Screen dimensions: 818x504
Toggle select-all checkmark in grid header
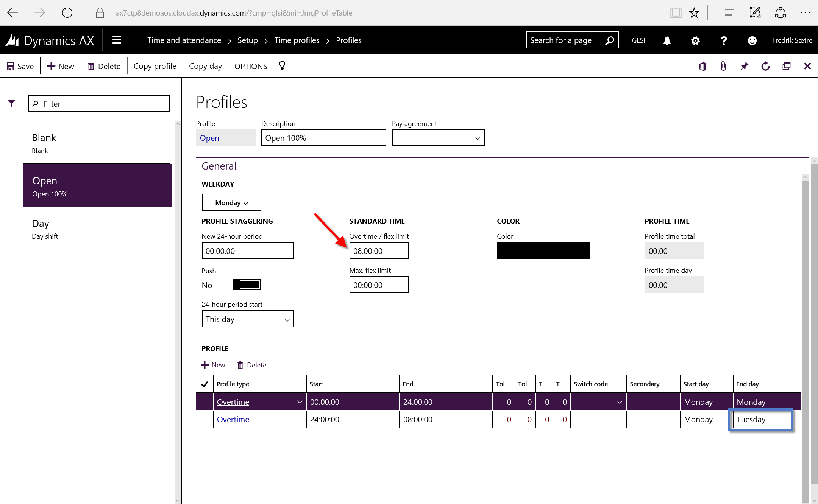point(204,384)
